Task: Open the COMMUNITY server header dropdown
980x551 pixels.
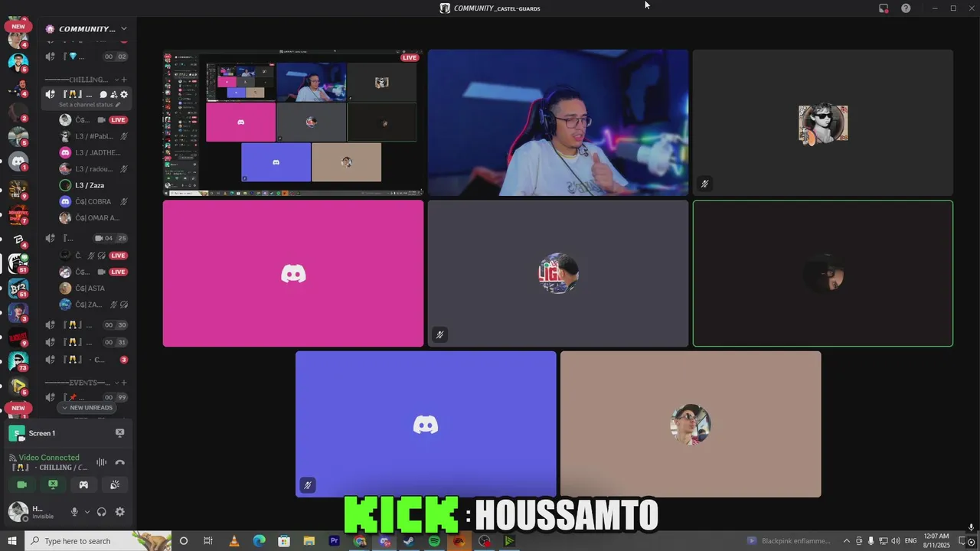Action: (x=86, y=29)
